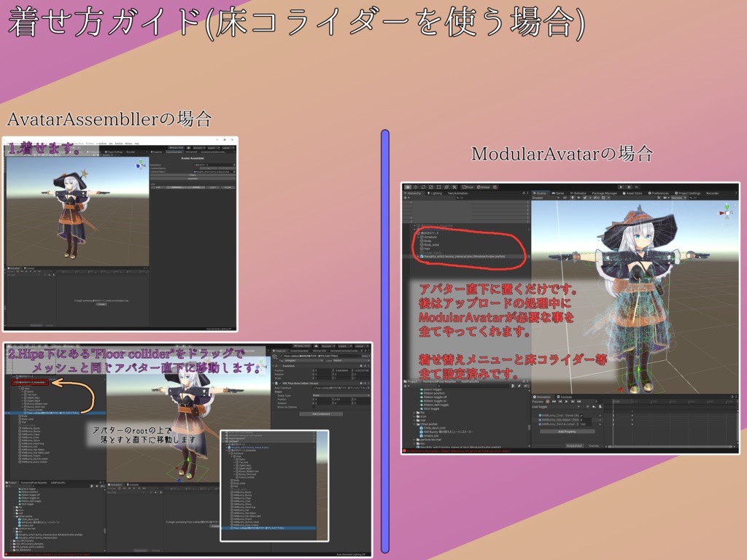
Task: Open the Shaded draw mode dropdown
Action: click(546, 198)
